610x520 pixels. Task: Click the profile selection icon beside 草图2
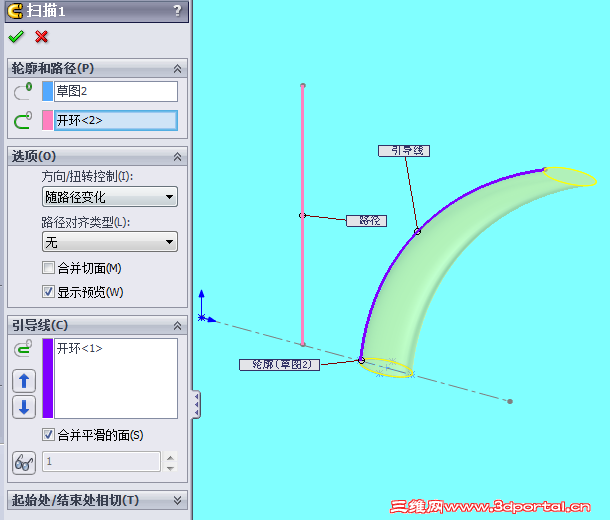pyautogui.click(x=23, y=91)
